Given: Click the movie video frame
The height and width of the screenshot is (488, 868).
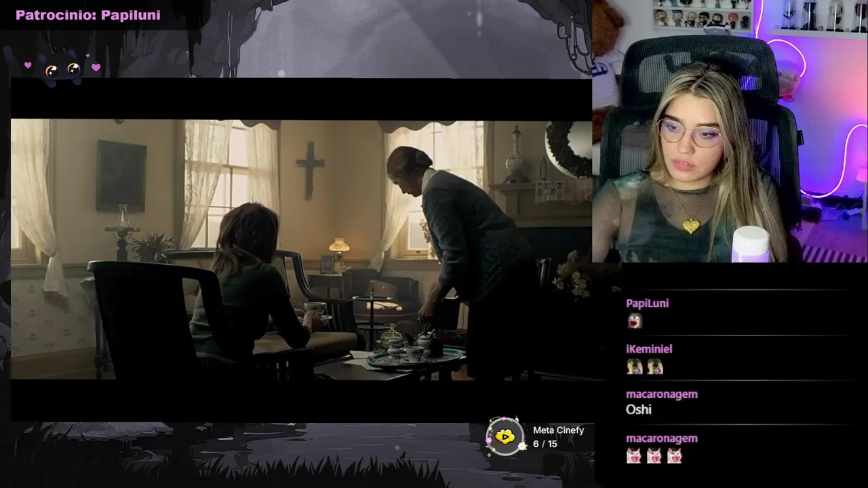Looking at the screenshot, I should (x=301, y=249).
